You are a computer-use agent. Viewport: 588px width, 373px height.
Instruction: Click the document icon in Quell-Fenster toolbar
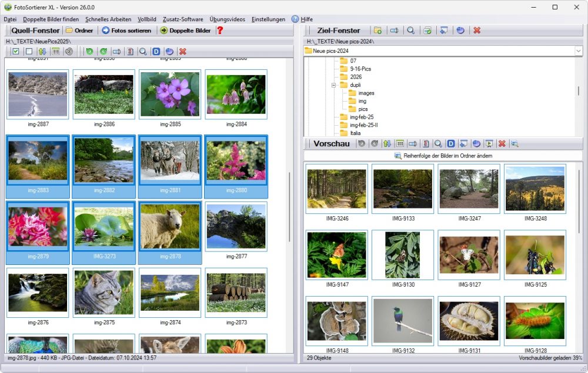coord(130,51)
